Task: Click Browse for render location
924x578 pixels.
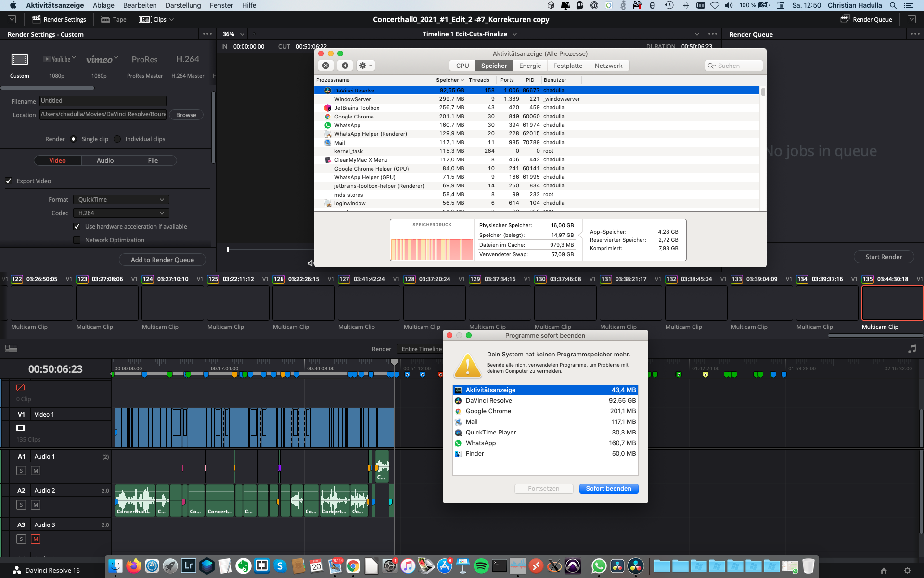Action: coord(186,115)
